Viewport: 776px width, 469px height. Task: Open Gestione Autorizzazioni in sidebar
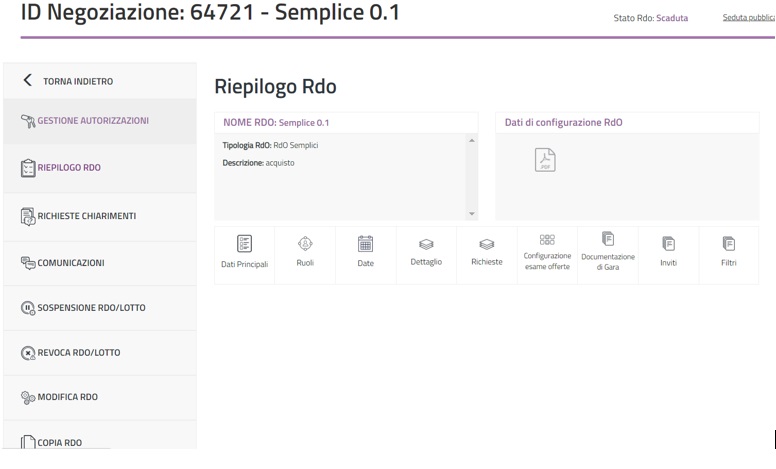point(92,121)
